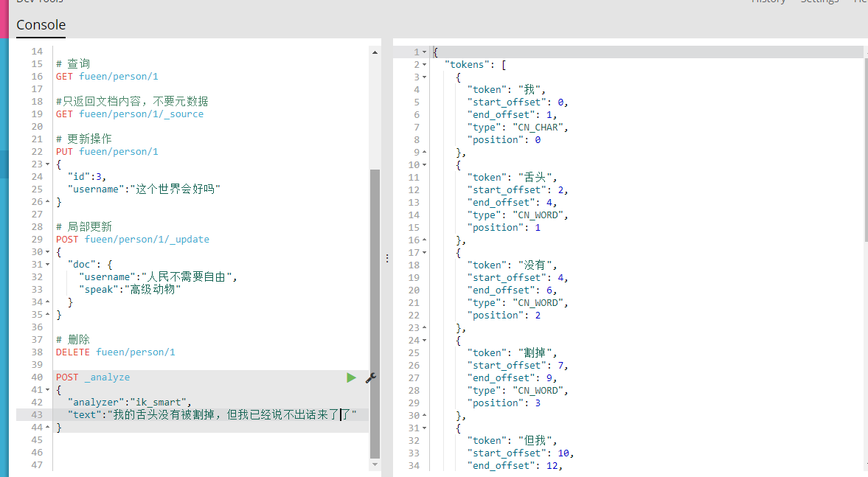The image size is (868, 477).
Task: Click the POST fueen/person/1/_update line
Action: coord(132,239)
